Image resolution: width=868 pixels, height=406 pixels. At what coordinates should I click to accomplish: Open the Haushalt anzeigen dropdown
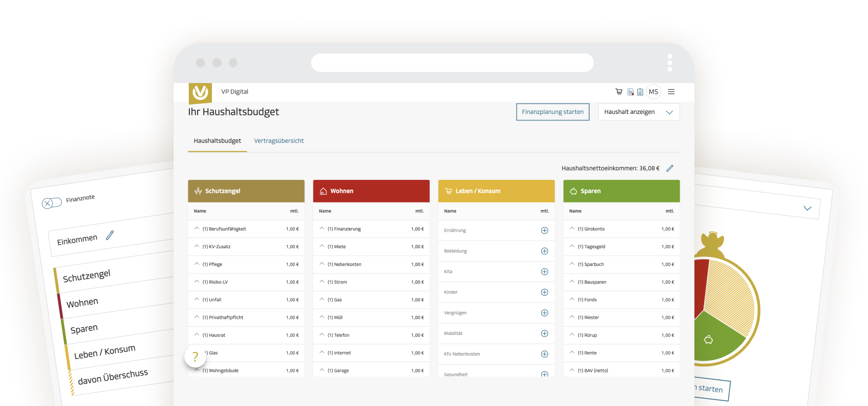tap(639, 112)
